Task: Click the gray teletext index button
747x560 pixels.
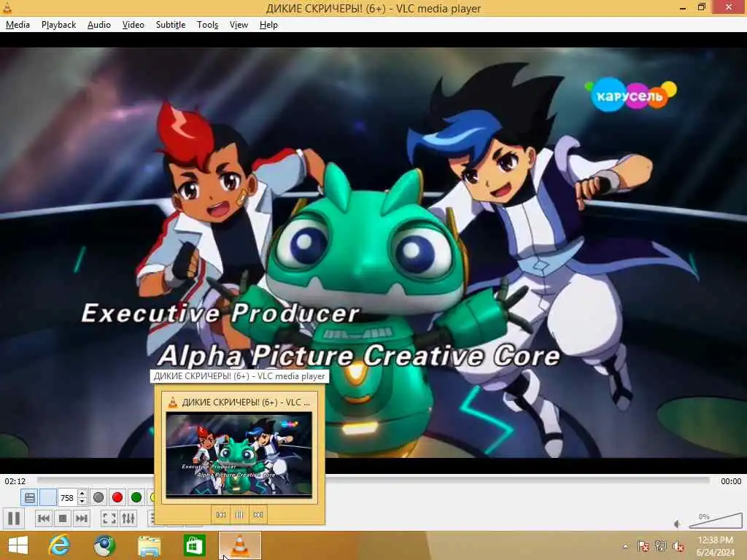Action: [x=98, y=497]
